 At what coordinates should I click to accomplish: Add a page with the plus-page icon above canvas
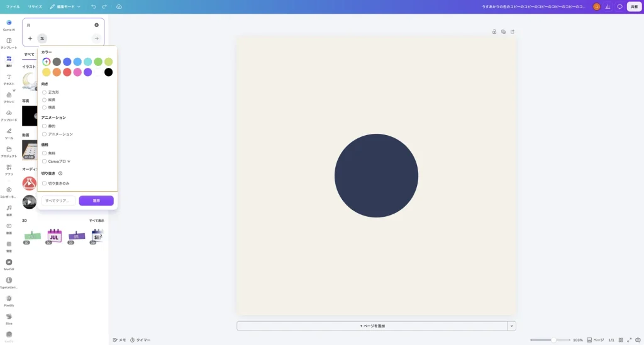tap(512, 31)
